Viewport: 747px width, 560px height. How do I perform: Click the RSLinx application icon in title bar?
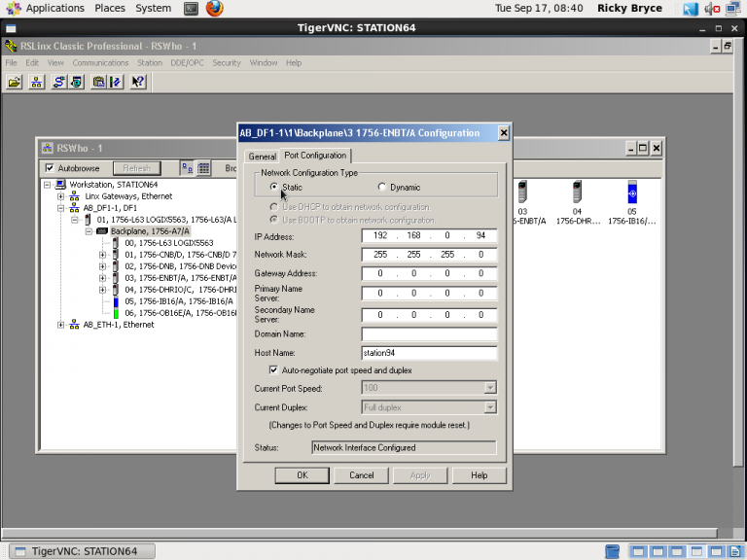click(x=11, y=47)
